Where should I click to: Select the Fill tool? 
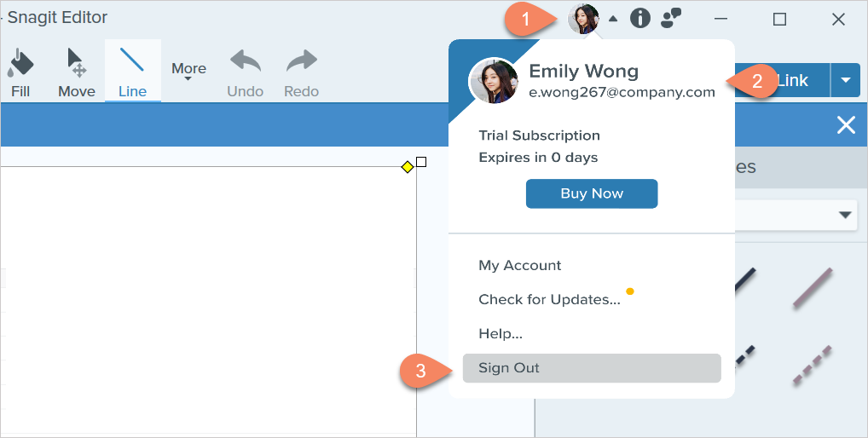[20, 73]
